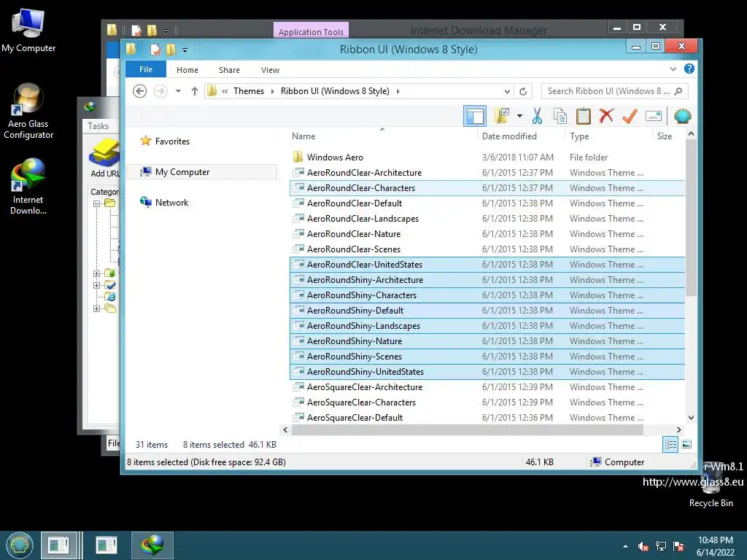The width and height of the screenshot is (747, 560).
Task: Go back with the back arrow button
Action: 139,91
